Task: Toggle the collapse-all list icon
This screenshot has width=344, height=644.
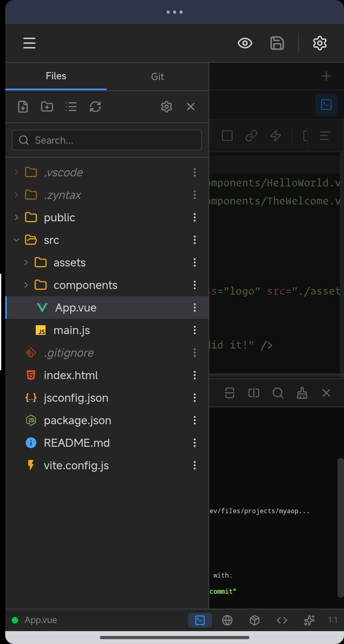Action: pyautogui.click(x=71, y=107)
